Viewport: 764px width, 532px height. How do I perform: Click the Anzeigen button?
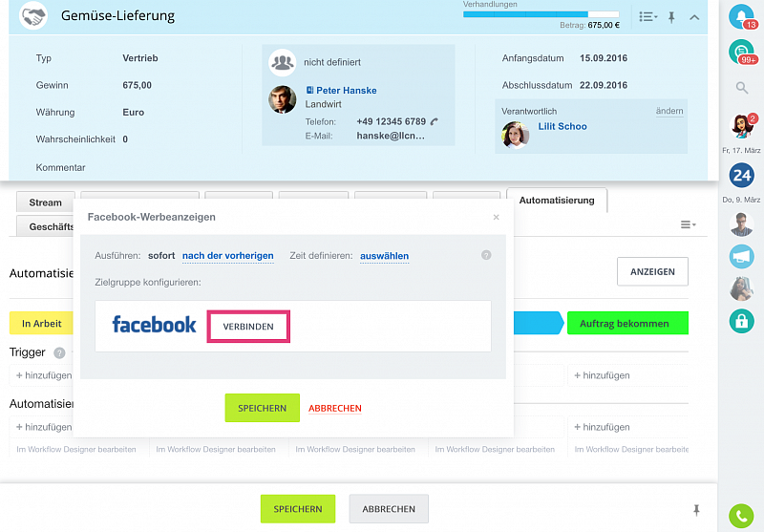click(x=652, y=271)
